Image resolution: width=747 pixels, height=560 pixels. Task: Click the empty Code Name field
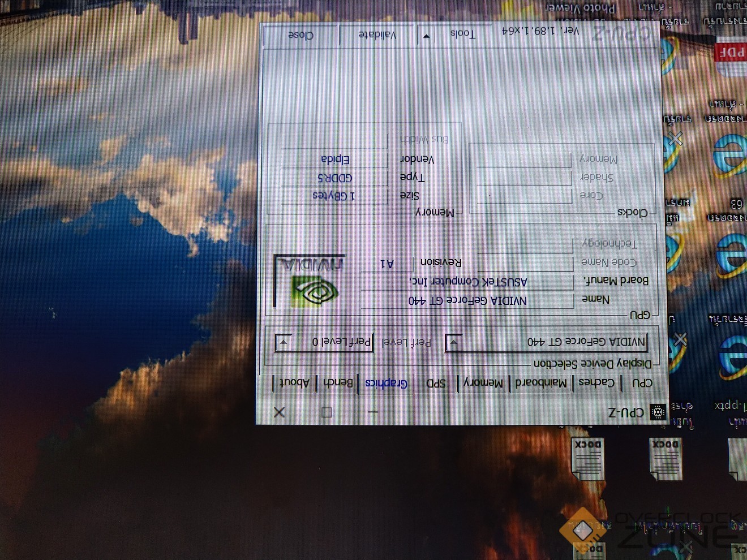click(525, 263)
